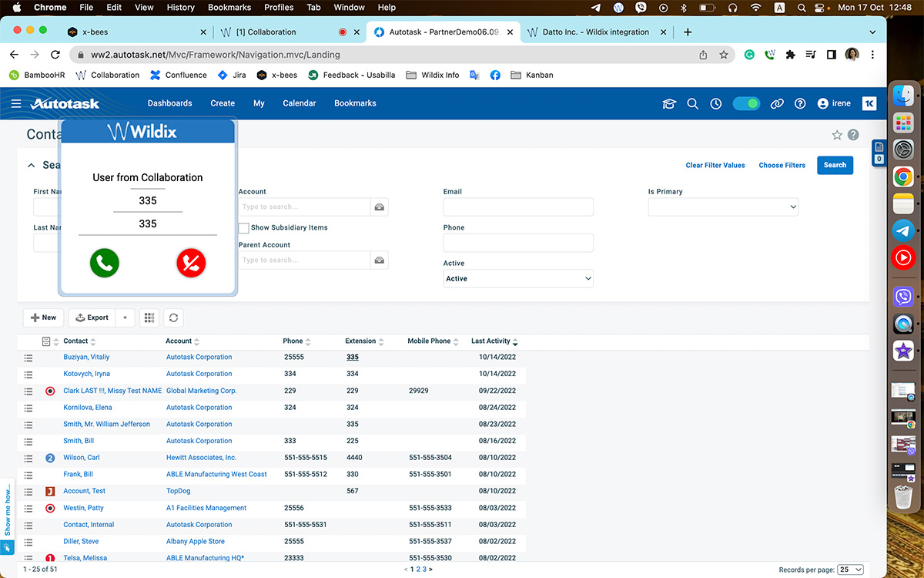Collapse the Search filter section chevron
The image size is (924, 578).
pyautogui.click(x=31, y=164)
